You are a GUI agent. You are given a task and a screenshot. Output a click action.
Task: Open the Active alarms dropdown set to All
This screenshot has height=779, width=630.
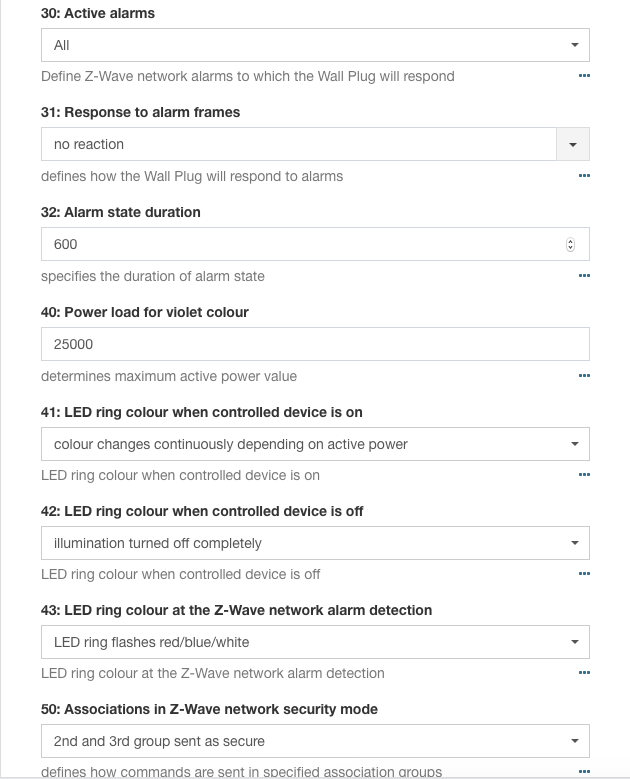pyautogui.click(x=315, y=45)
